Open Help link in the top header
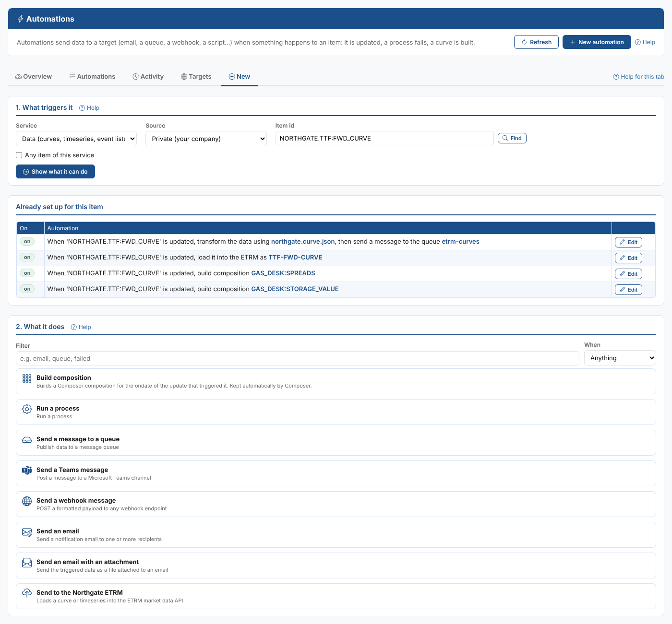 [x=645, y=42]
